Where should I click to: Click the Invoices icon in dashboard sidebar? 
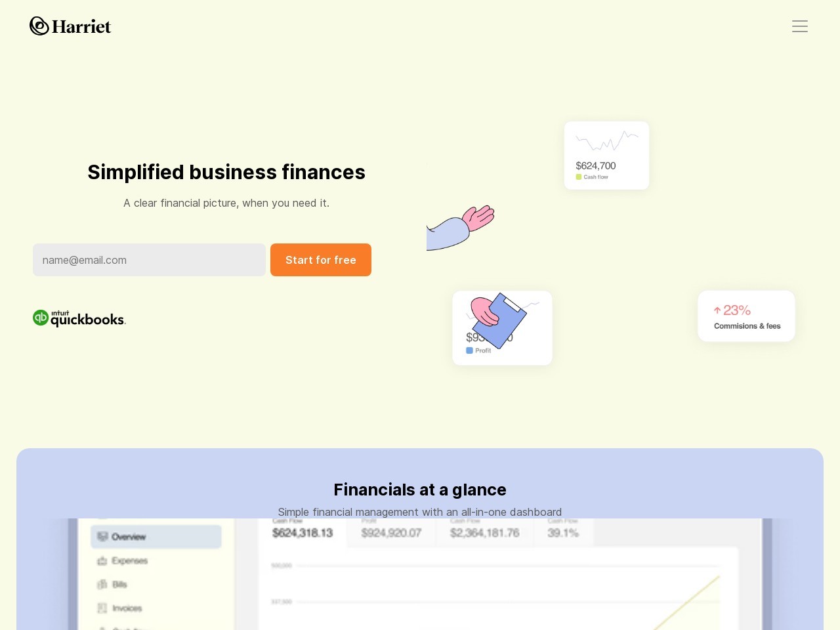(x=102, y=608)
